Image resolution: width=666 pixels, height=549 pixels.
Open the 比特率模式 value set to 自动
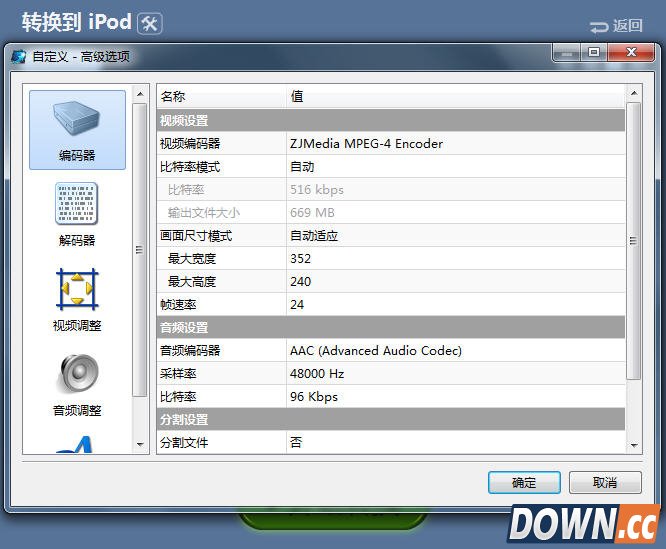(x=302, y=166)
